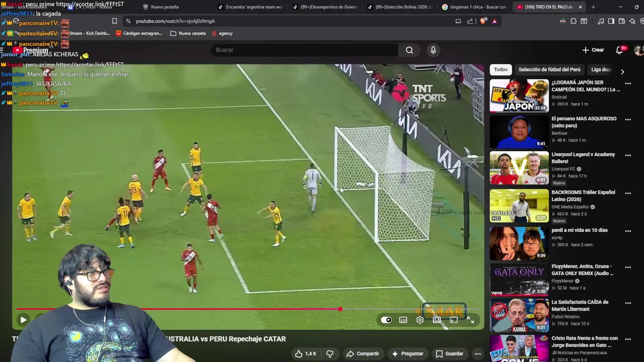Select Selección de fútbol del Perú chip
The image size is (644, 362).
[x=549, y=69]
